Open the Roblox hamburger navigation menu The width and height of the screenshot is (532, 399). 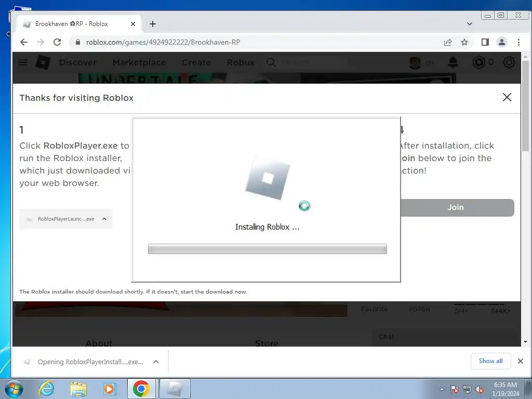click(x=23, y=62)
